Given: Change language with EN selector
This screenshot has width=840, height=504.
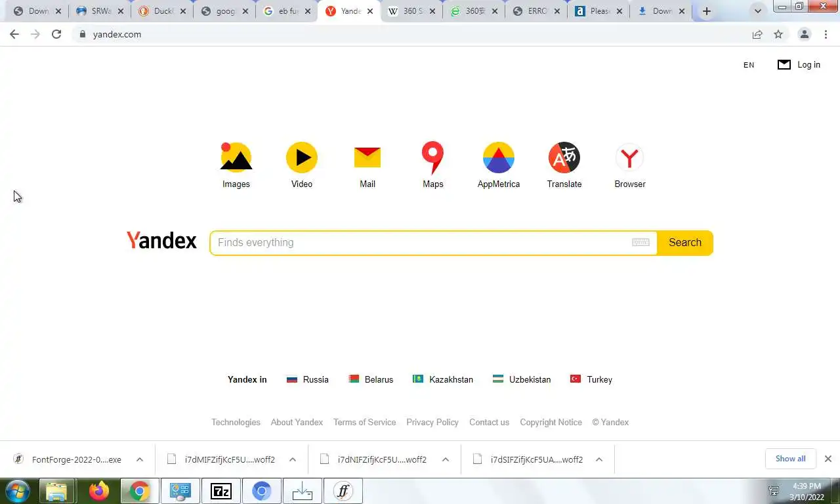Looking at the screenshot, I should pos(749,65).
